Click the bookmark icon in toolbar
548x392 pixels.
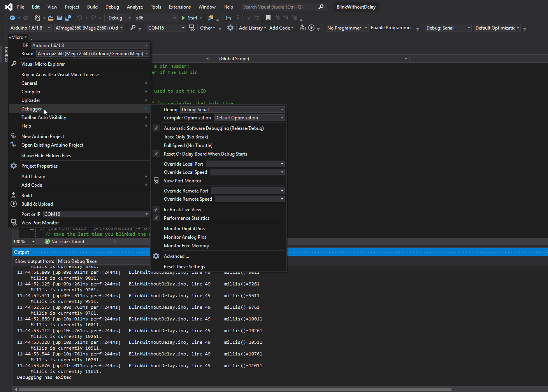[268, 18]
